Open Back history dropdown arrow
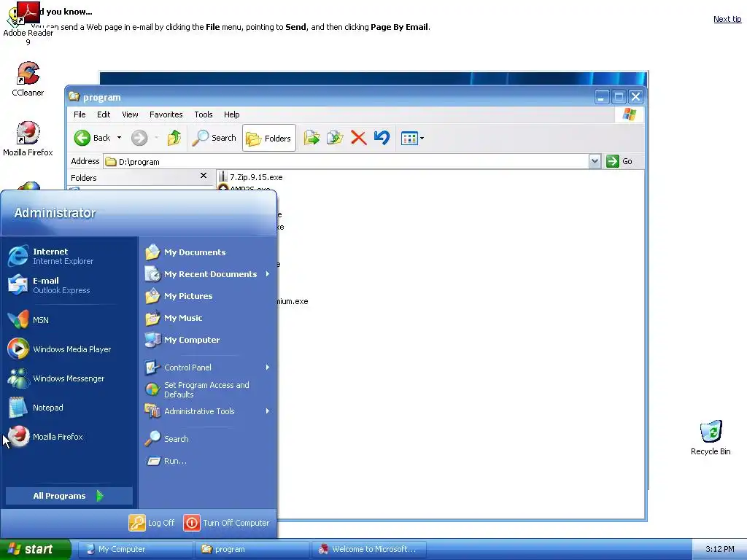Screen dimensions: 747x560 pos(119,138)
